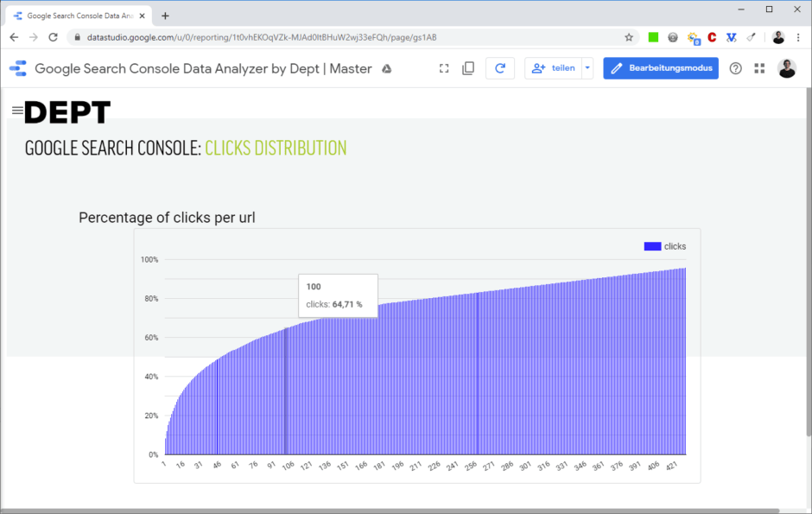Open the report pages overview icon

click(x=467, y=67)
